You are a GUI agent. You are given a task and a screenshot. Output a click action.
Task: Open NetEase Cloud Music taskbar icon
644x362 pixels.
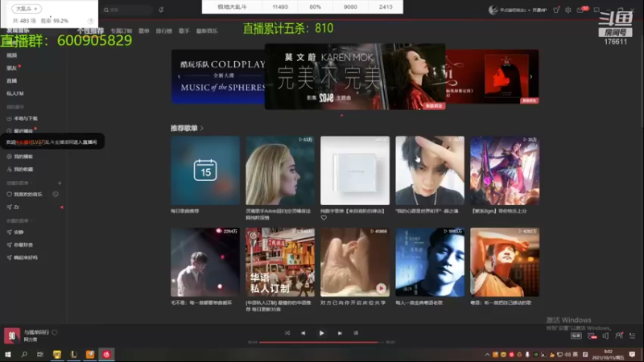coord(106,354)
